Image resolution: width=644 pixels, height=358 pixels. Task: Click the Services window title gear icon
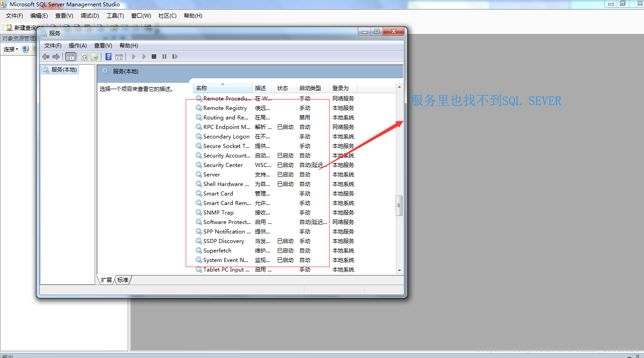pyautogui.click(x=43, y=33)
